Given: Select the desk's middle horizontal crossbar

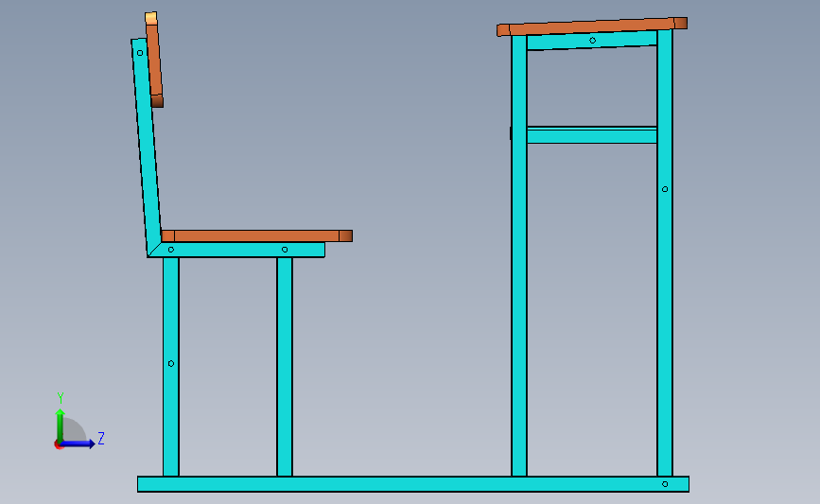Looking at the screenshot, I should [592, 135].
